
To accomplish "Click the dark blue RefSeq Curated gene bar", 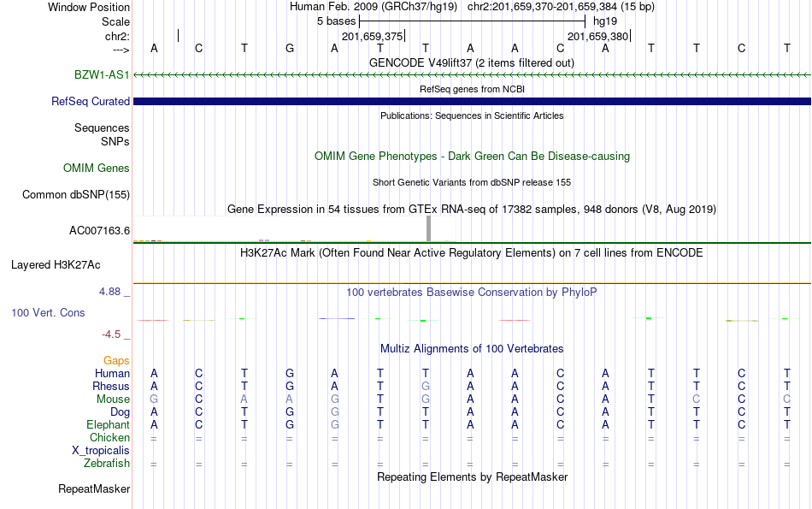I will point(473,101).
